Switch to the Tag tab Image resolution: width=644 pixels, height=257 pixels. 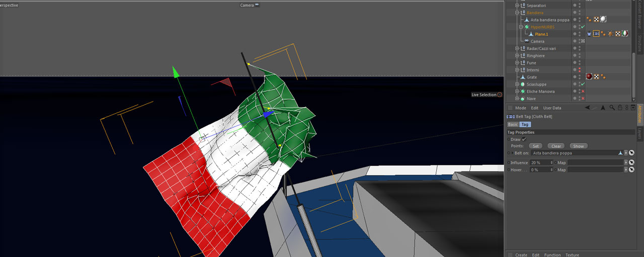point(525,124)
